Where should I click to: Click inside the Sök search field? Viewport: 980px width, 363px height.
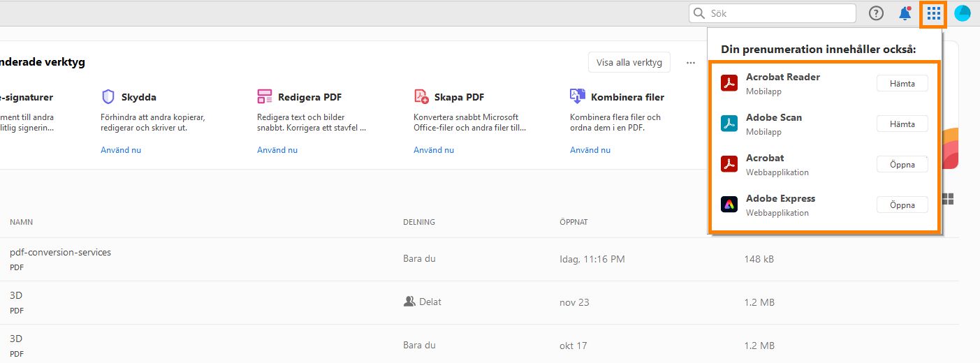click(779, 13)
